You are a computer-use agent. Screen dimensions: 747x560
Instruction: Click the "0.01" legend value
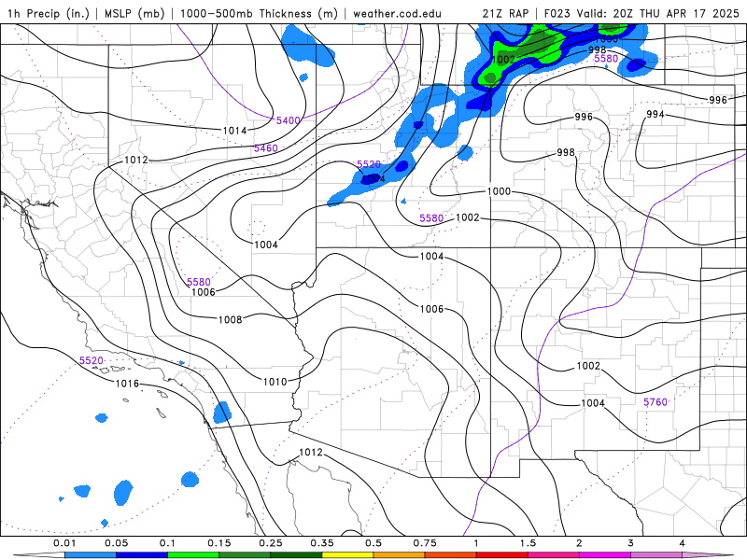pyautogui.click(x=64, y=543)
